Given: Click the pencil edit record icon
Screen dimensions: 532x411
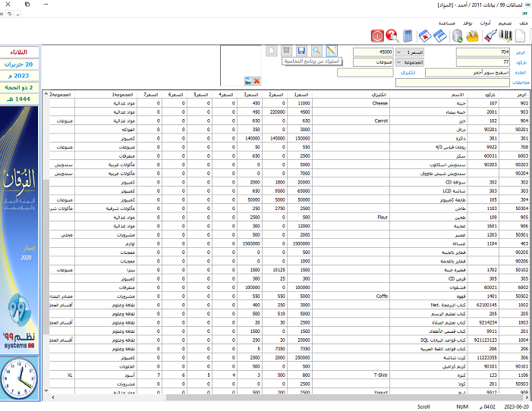Looking at the screenshot, I should click(331, 50).
